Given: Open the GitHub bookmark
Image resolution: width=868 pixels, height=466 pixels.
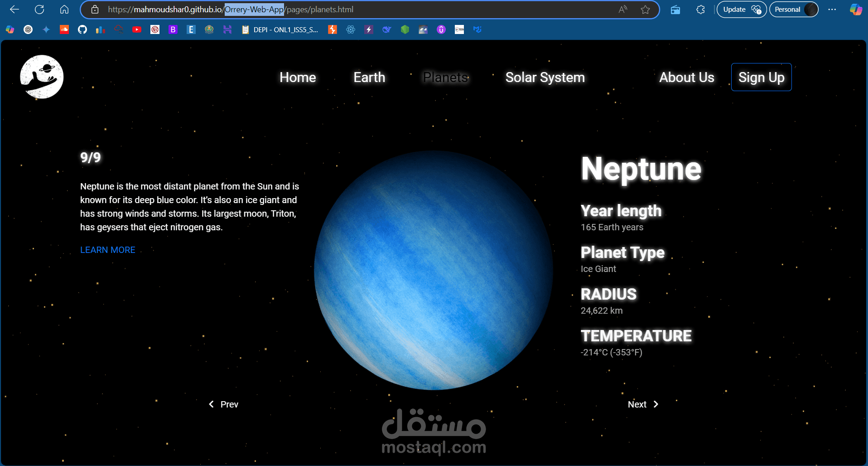Looking at the screenshot, I should [x=82, y=29].
